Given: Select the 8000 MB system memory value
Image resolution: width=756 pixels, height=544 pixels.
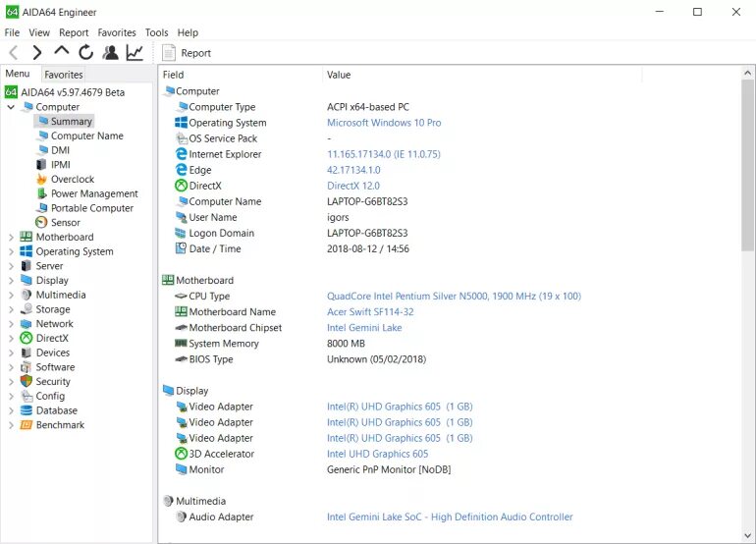Looking at the screenshot, I should coord(346,344).
